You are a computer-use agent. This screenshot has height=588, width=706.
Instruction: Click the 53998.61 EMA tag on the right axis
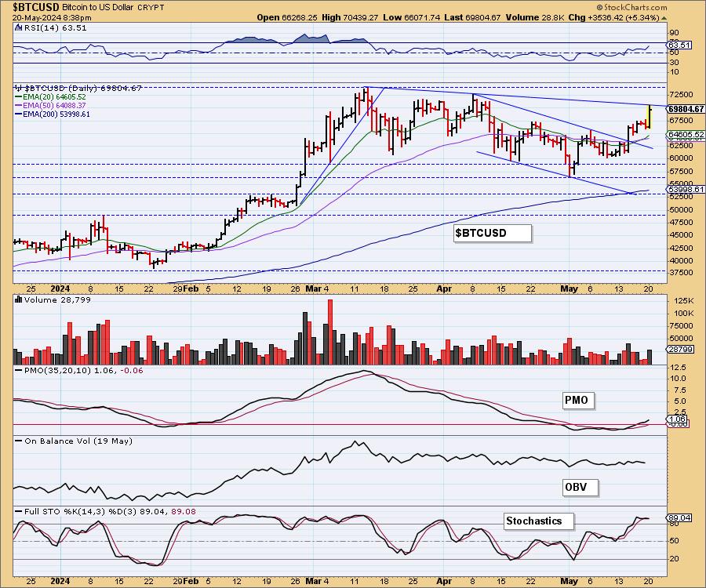(686, 190)
